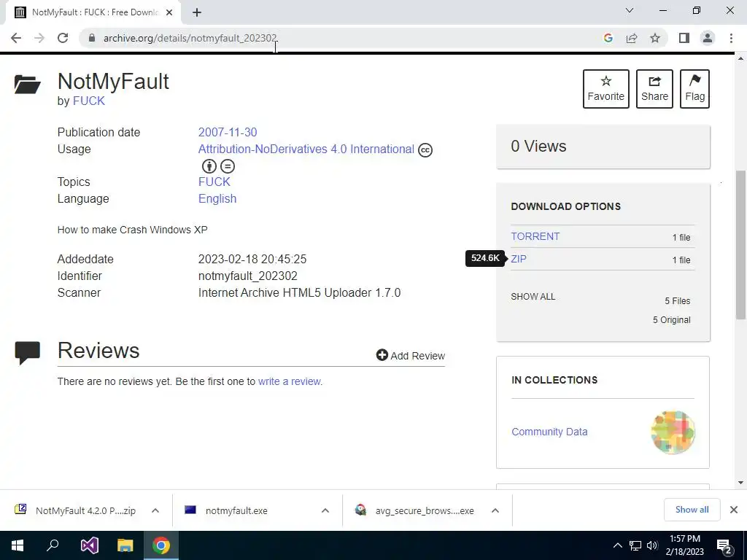This screenshot has width=747, height=560.
Task: Open uploader FUCK profile link
Action: [88, 101]
